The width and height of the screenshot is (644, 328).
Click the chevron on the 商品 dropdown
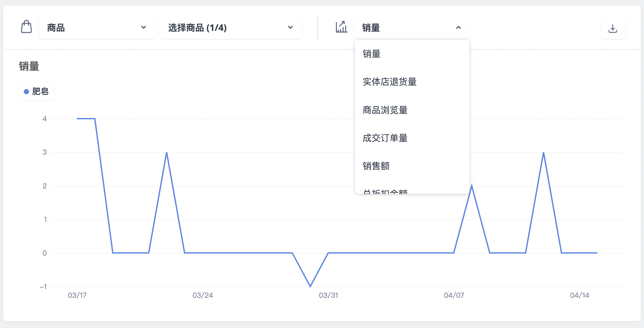(x=144, y=28)
